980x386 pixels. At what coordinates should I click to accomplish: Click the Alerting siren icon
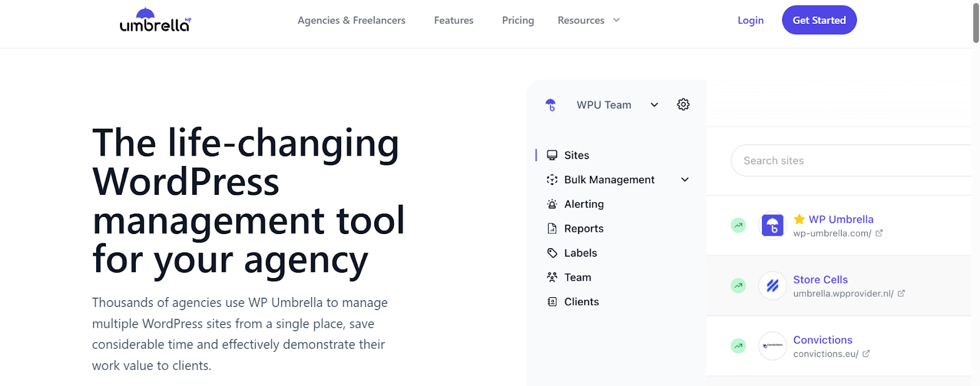click(552, 204)
